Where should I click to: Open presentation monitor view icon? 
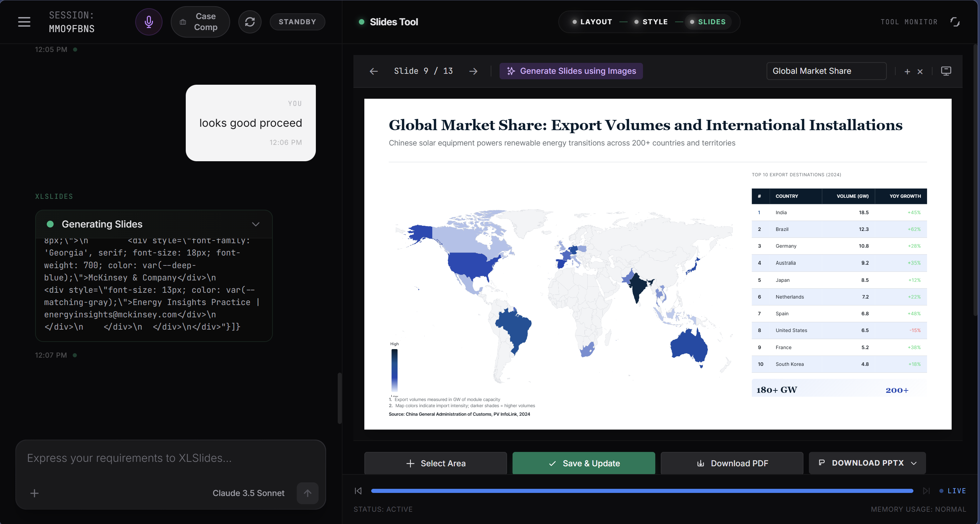point(946,71)
